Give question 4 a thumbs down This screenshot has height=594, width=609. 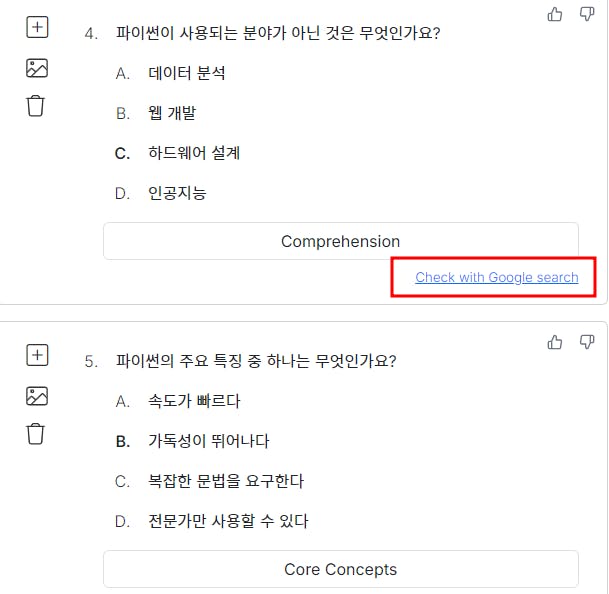587,14
